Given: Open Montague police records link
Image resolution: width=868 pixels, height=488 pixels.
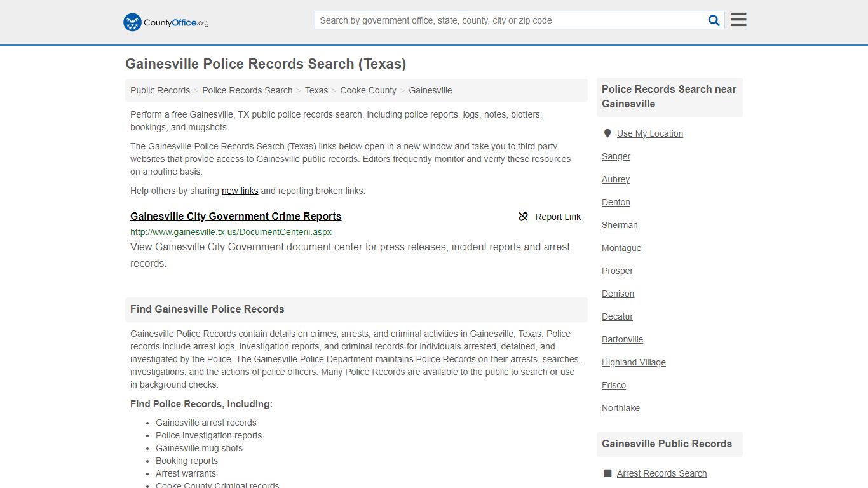Looking at the screenshot, I should pos(621,248).
